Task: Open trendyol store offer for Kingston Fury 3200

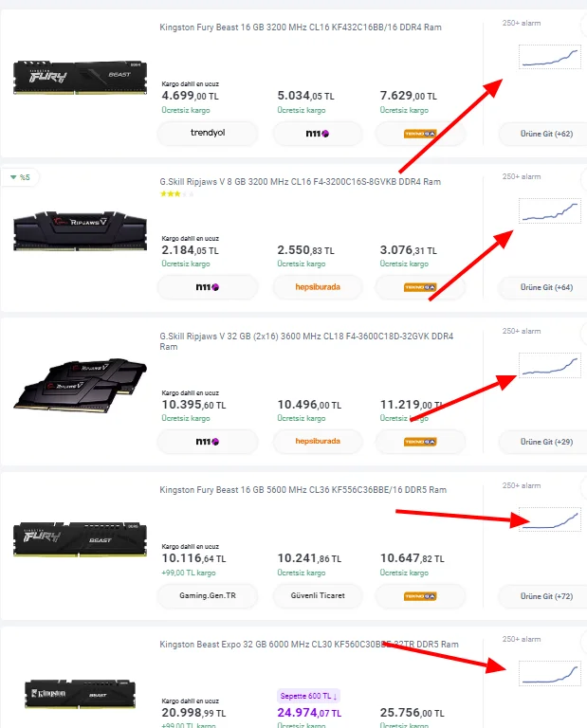Action: coord(207,134)
